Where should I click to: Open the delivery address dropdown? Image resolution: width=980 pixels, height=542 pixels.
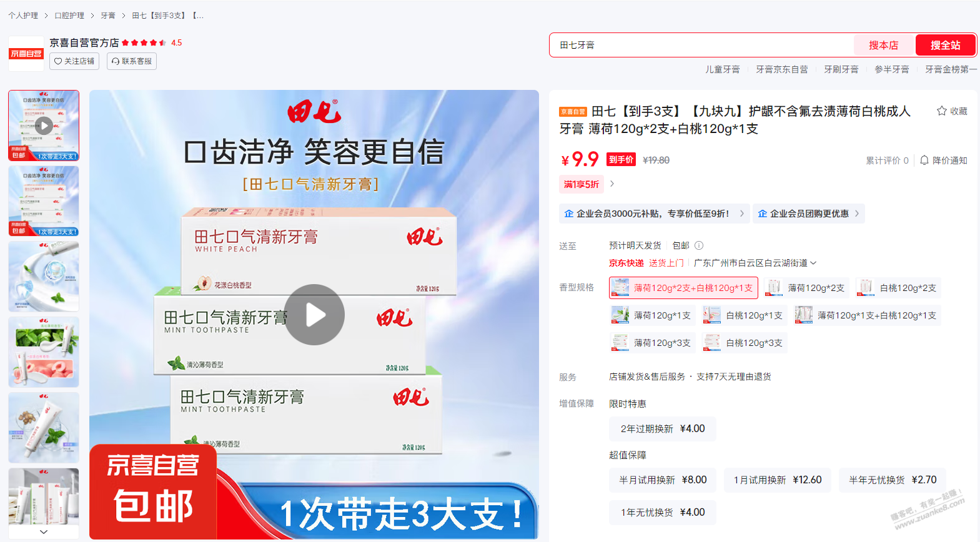point(755,263)
